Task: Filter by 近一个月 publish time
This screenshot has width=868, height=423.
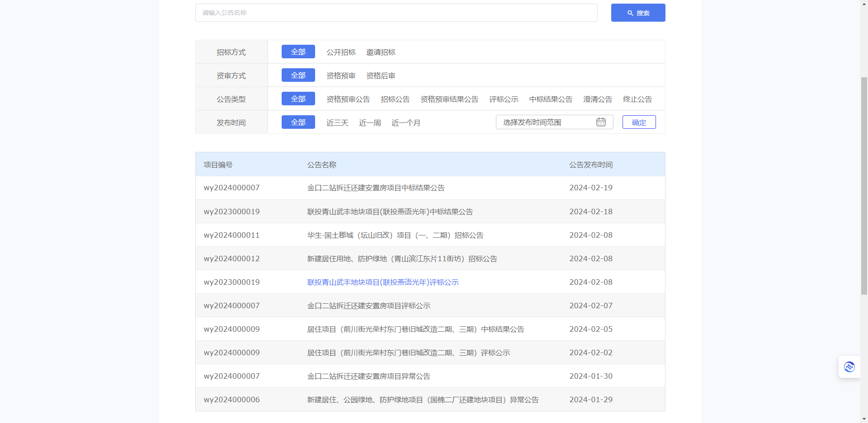Action: tap(406, 123)
